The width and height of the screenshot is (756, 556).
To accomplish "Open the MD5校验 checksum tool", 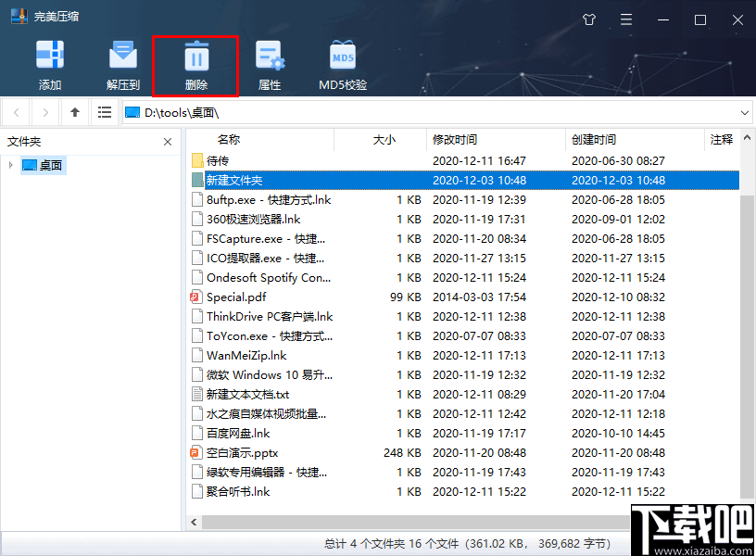I will [343, 66].
